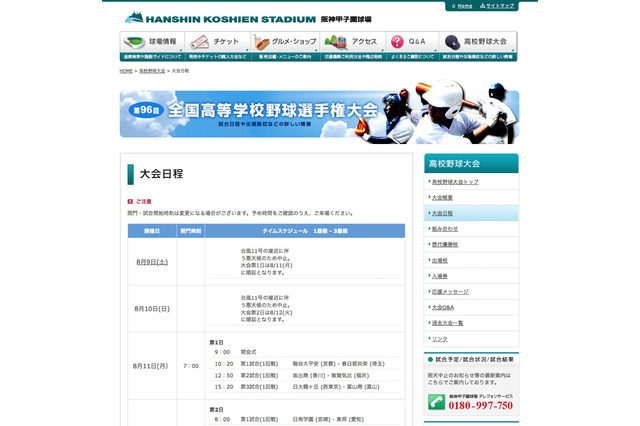Screen dimensions: 640x426
Task: Click the 10:20 第1試合 schedule row
Action: [x=304, y=364]
